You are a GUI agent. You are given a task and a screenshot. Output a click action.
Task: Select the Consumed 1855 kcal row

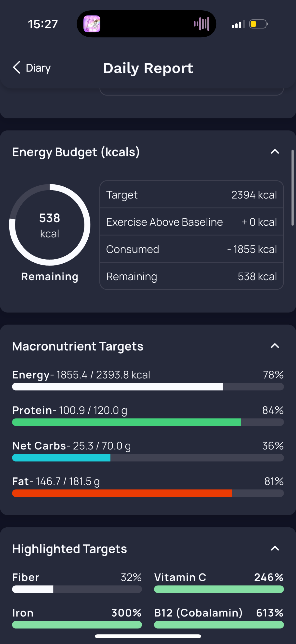192,249
